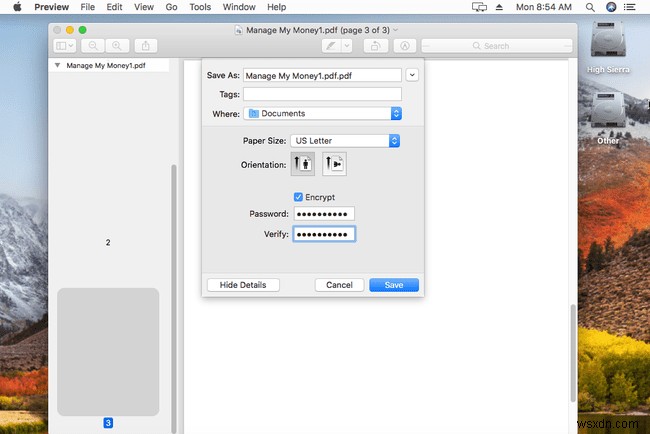The height and width of the screenshot is (434, 650).
Task: Click the screen mirroring menu bar icon
Action: click(479, 7)
